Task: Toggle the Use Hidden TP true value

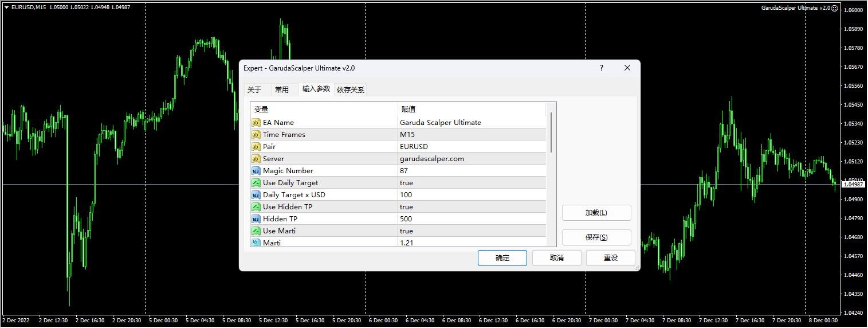Action: 472,207
